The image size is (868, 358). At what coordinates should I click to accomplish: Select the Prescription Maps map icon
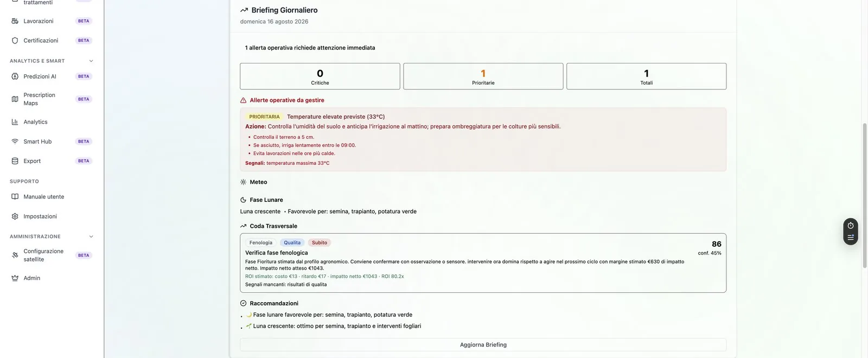(15, 99)
